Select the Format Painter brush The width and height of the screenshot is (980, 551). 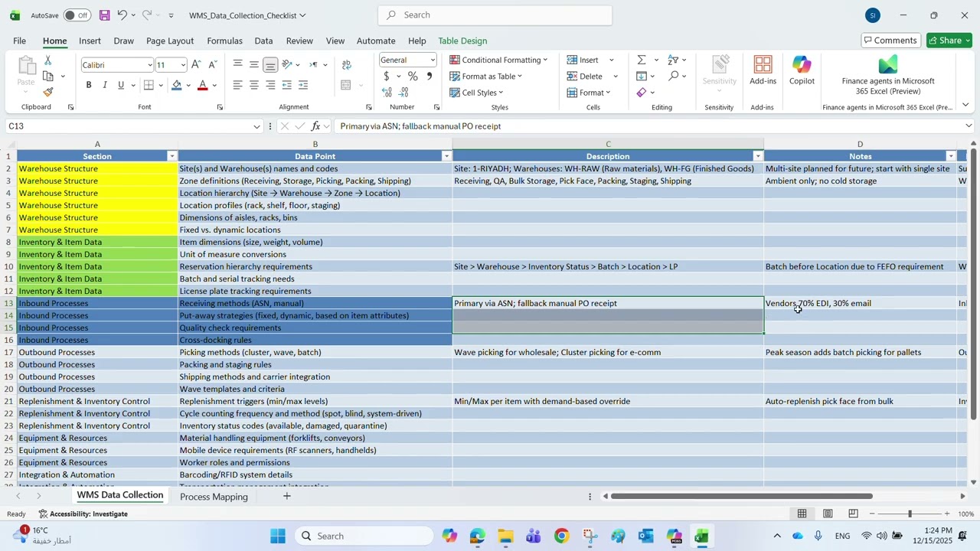[x=47, y=92]
